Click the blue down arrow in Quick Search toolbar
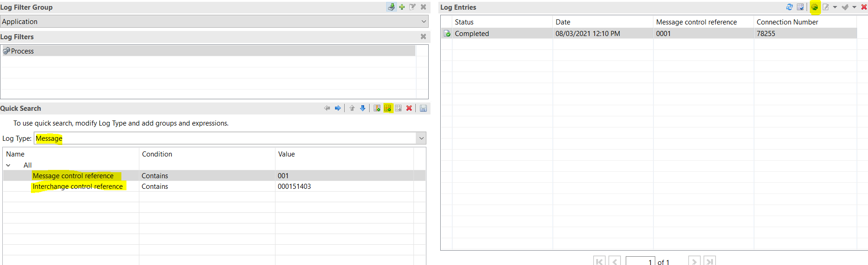The image size is (868, 265). tap(363, 108)
